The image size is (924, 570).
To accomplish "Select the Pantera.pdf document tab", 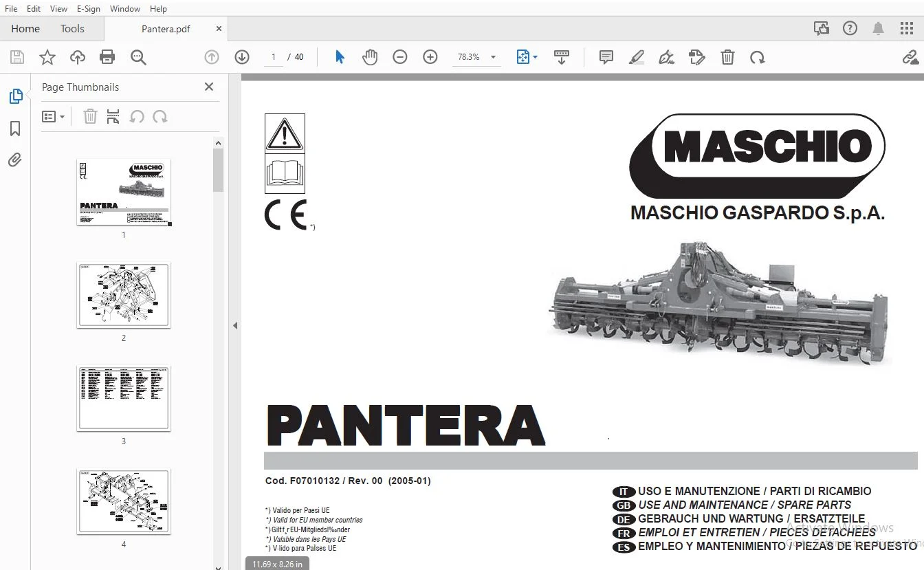I will pos(166,29).
